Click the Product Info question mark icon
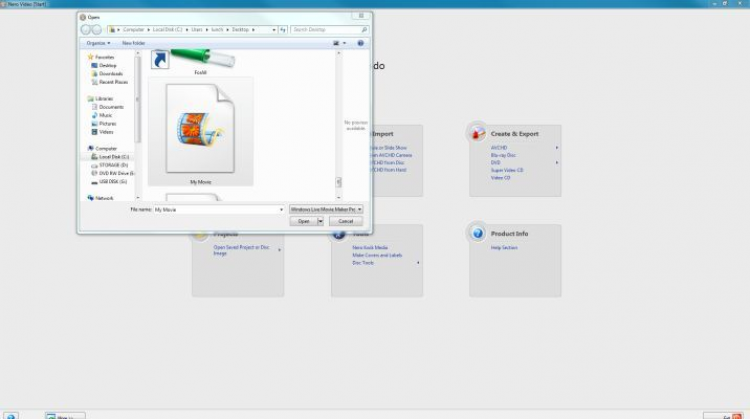 coord(477,233)
